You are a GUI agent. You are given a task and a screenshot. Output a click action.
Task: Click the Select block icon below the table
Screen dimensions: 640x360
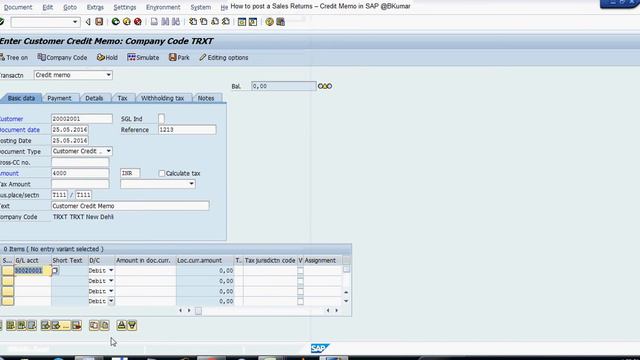coord(21,325)
